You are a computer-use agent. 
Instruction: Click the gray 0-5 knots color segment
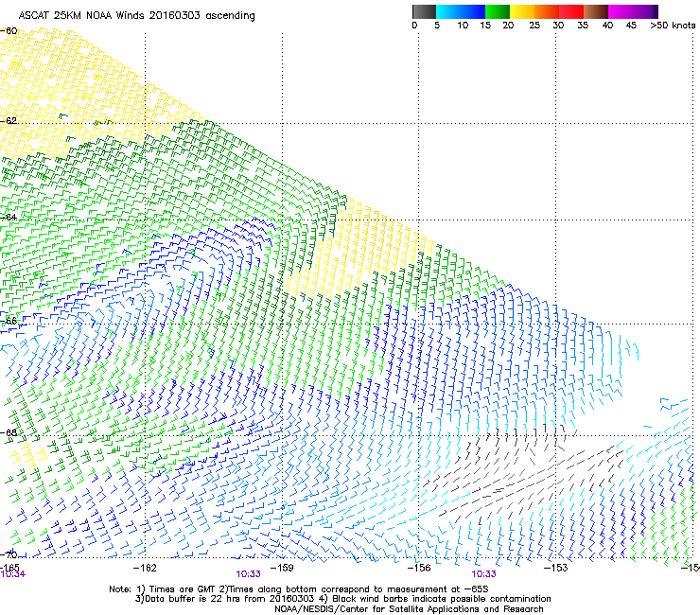pyautogui.click(x=424, y=11)
